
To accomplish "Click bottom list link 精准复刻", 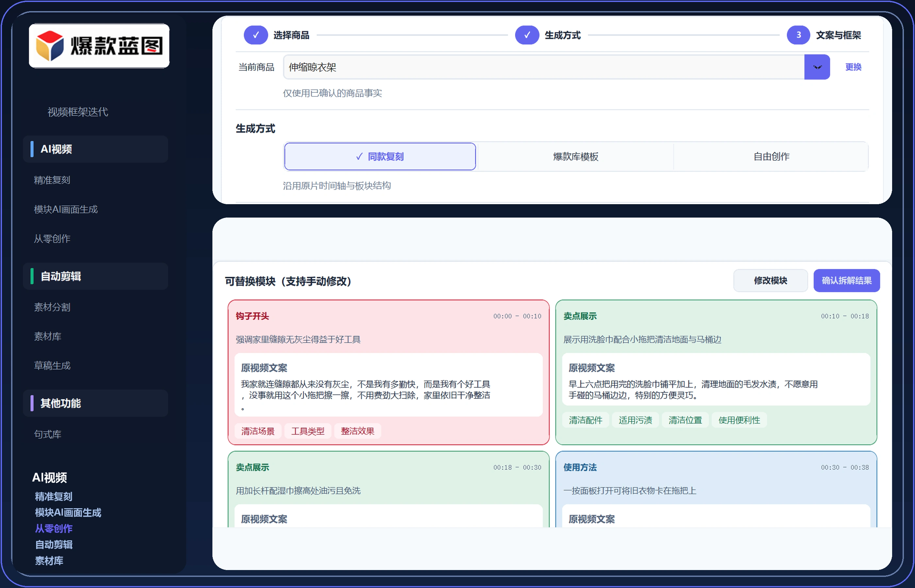I will 54,496.
